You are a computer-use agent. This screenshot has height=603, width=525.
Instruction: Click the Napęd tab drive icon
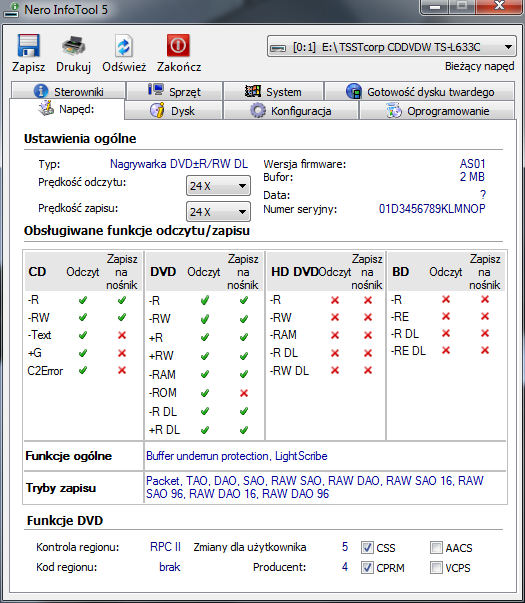[x=46, y=108]
